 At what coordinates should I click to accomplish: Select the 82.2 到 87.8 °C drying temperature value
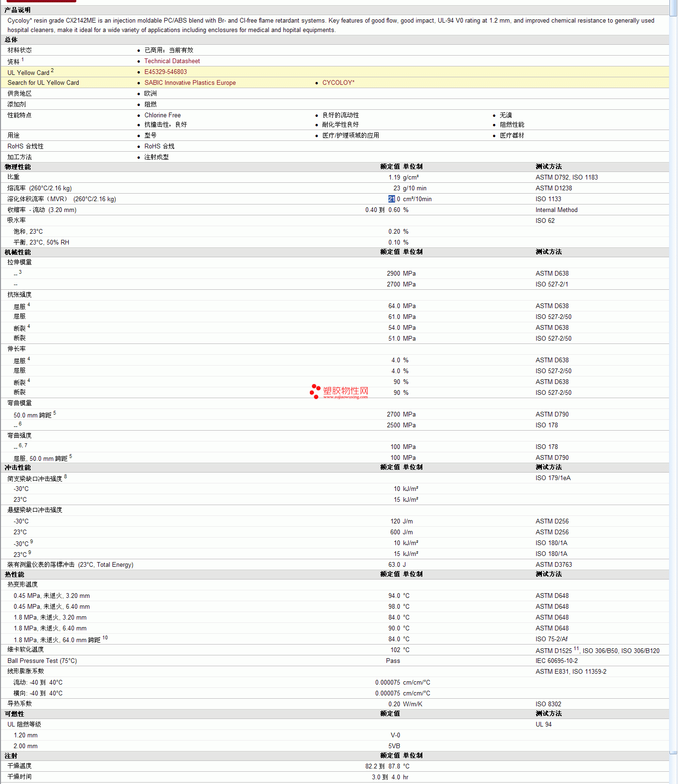pos(387,766)
